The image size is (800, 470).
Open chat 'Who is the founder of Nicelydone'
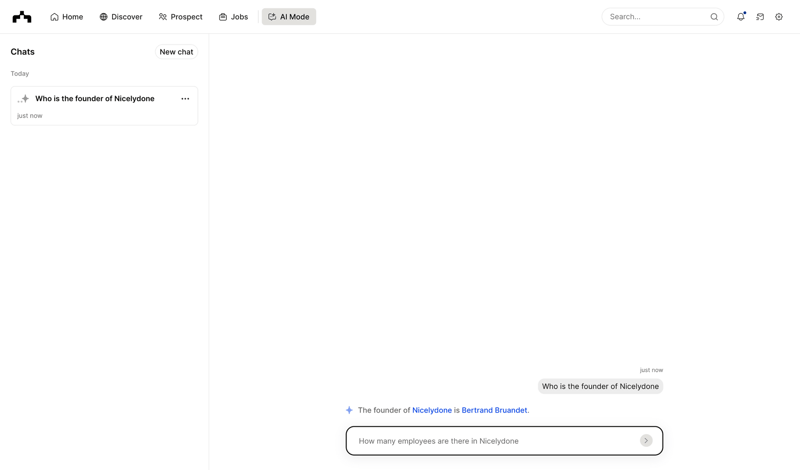(104, 106)
